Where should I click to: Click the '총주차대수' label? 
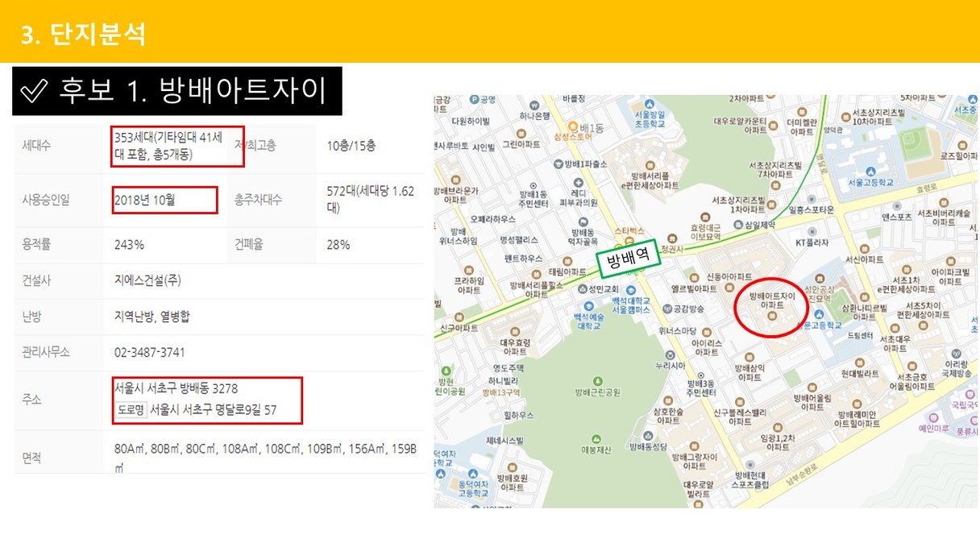tap(258, 200)
